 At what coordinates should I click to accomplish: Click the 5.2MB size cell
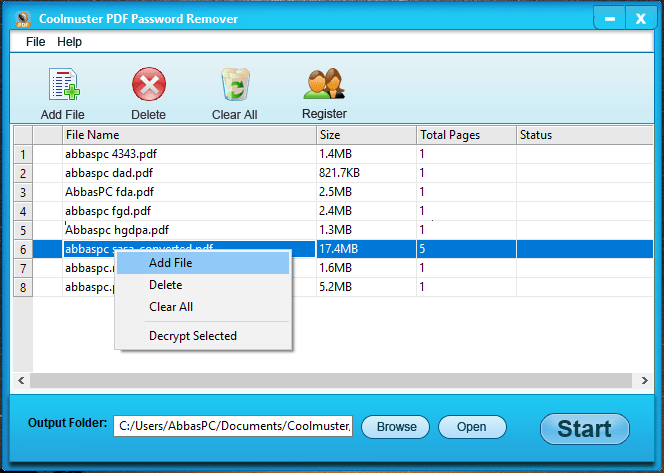click(366, 288)
